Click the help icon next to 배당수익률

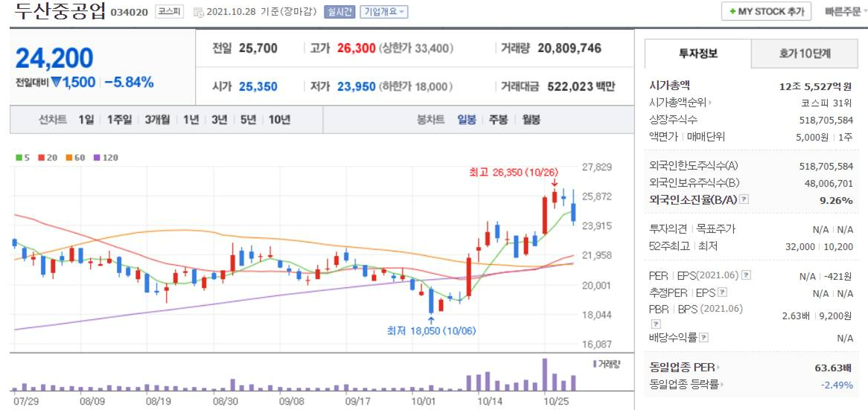tap(704, 338)
